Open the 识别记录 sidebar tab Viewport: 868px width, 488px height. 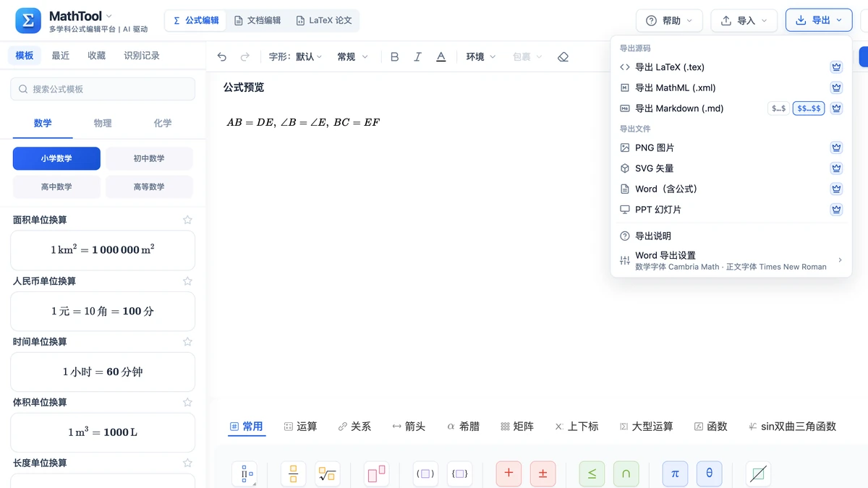click(142, 56)
